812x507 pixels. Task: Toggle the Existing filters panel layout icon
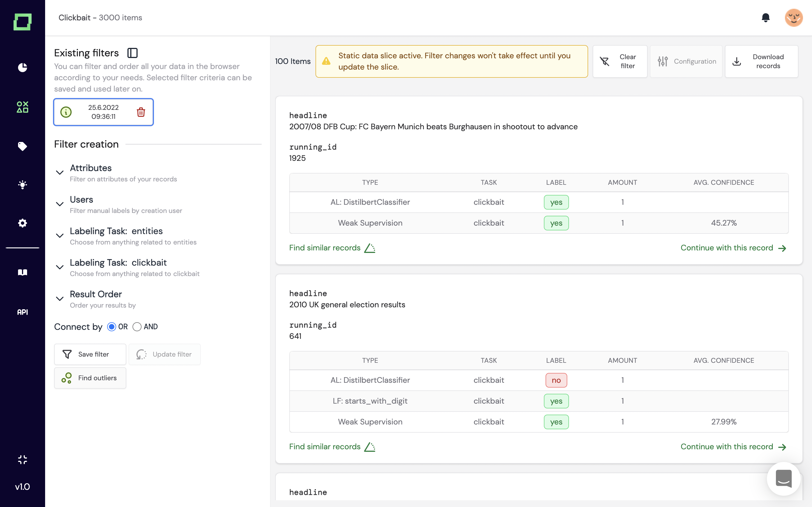pyautogui.click(x=133, y=53)
